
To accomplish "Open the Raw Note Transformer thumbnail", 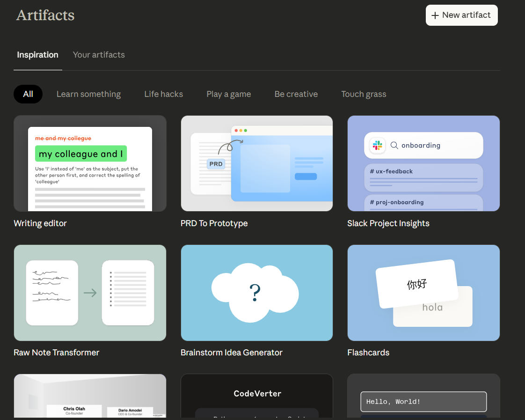I will tap(90, 293).
